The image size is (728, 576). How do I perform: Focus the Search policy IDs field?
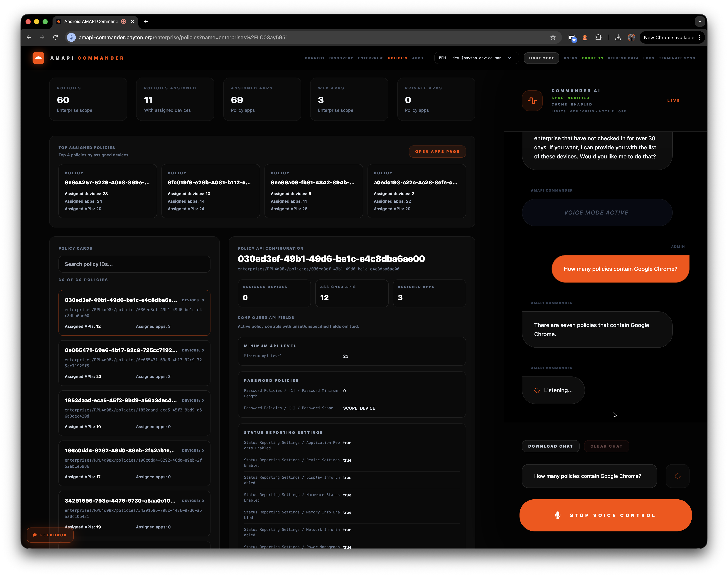point(134,264)
